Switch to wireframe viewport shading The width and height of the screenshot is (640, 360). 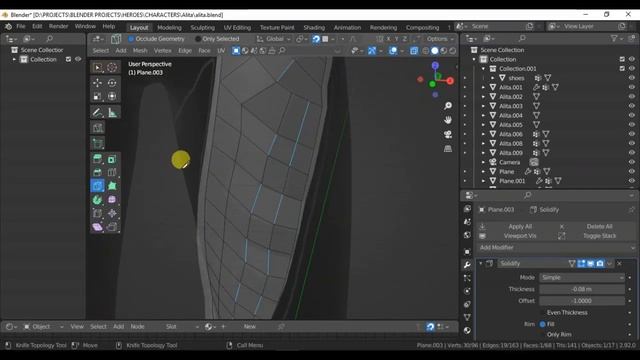[x=426, y=51]
